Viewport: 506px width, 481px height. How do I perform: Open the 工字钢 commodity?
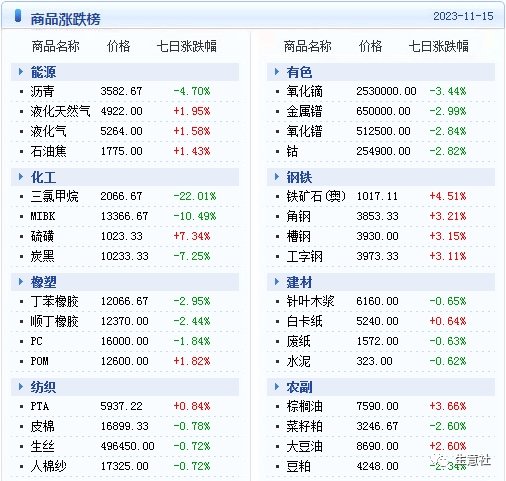tap(304, 256)
